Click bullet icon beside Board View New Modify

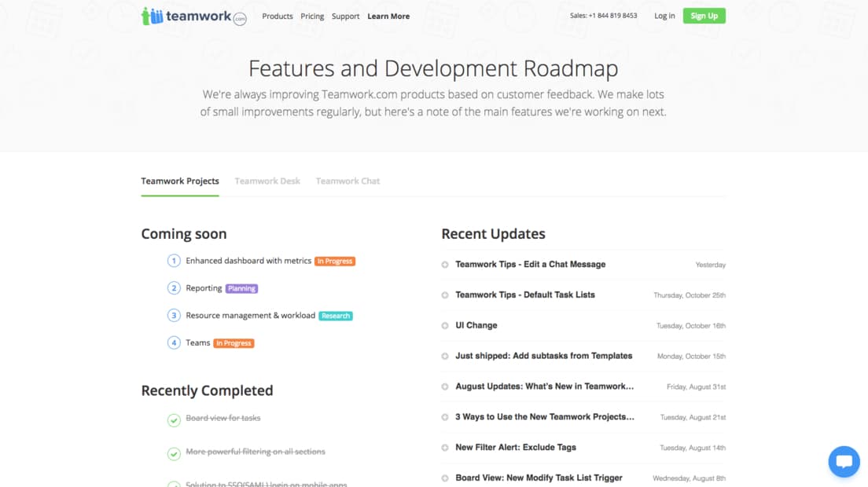444,478
